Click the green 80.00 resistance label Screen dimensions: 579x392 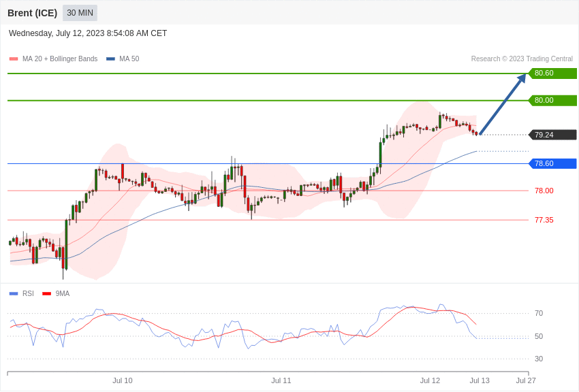(552, 100)
